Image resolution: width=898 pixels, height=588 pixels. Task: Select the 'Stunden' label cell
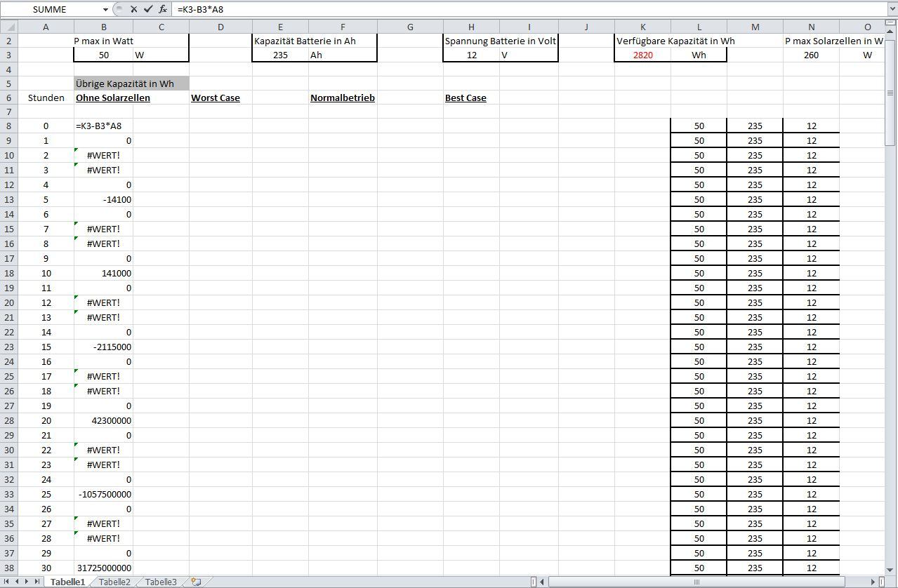[46, 98]
